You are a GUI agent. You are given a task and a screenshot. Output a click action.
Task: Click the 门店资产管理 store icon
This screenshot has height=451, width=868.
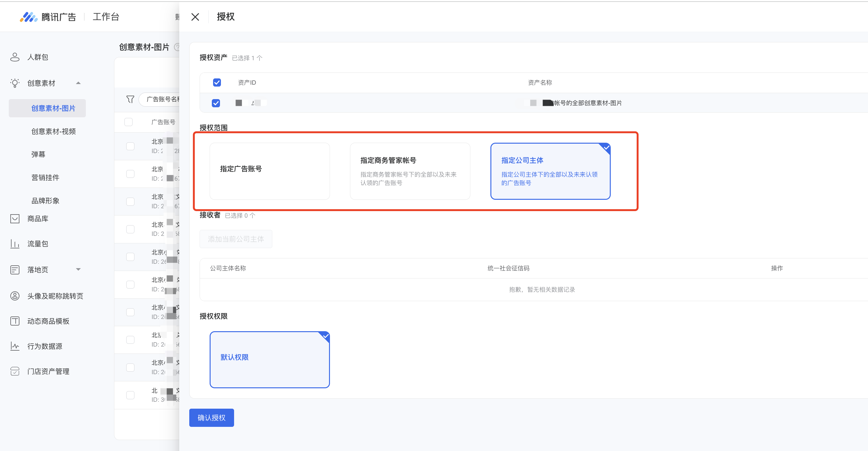15,371
